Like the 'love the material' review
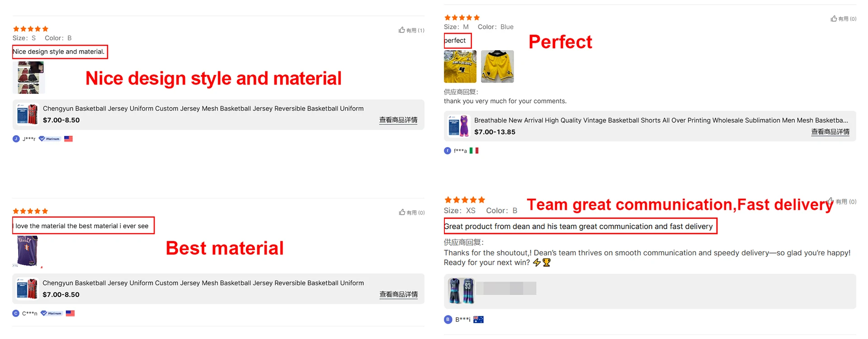The image size is (868, 339). (402, 212)
